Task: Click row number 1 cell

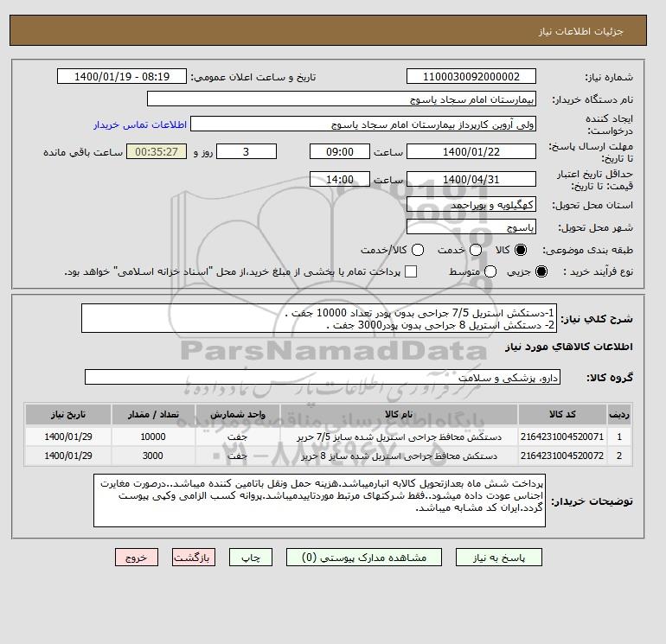Action: (619, 437)
